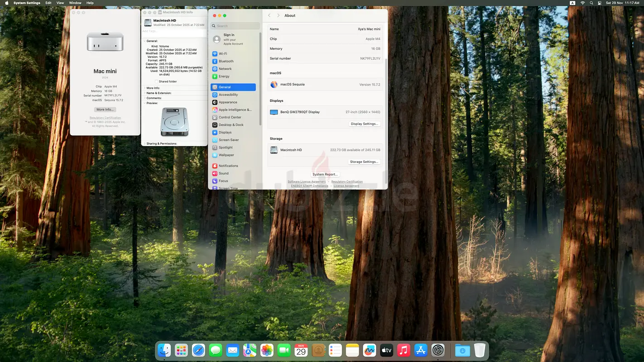Select Spotlight in the settings sidebar
The width and height of the screenshot is (644, 362).
pyautogui.click(x=234, y=148)
